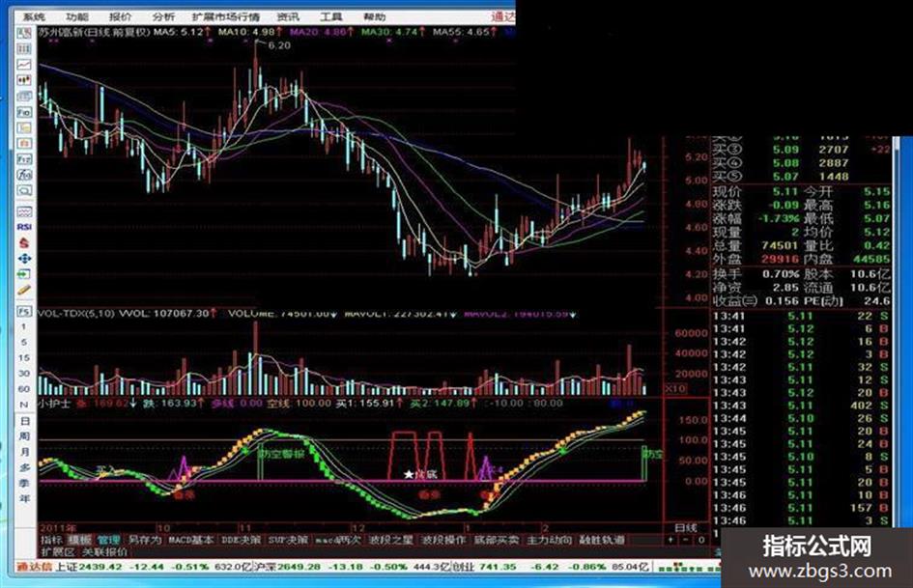Click the 13:43 trade row with 402 volume
Screen dimensions: 913x588
pos(801,406)
